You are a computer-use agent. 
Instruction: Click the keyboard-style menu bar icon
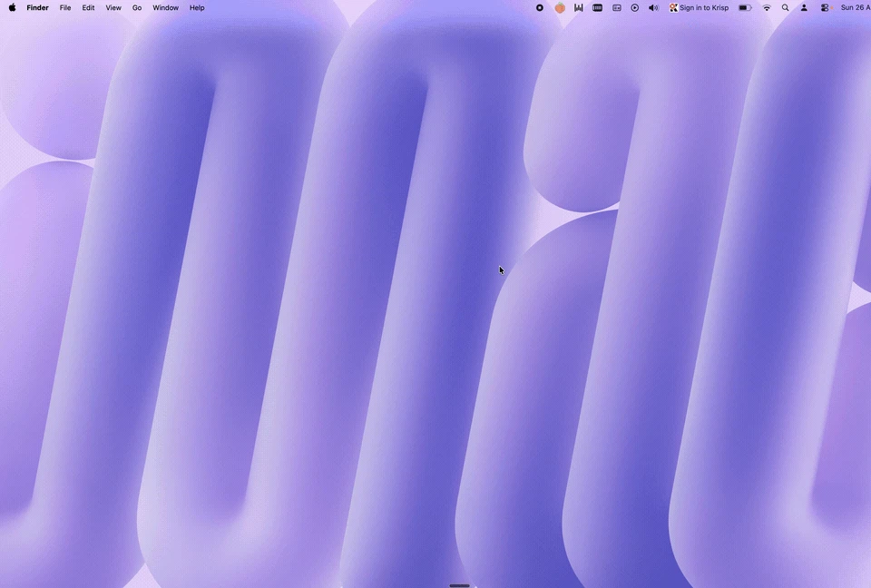(x=598, y=8)
